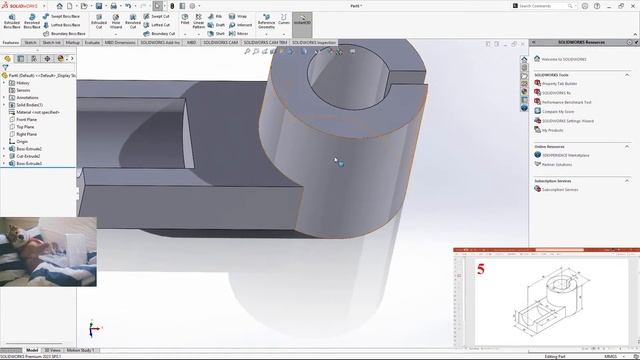Open the Linear Pattern tool
640x360 pixels.
click(x=198, y=21)
